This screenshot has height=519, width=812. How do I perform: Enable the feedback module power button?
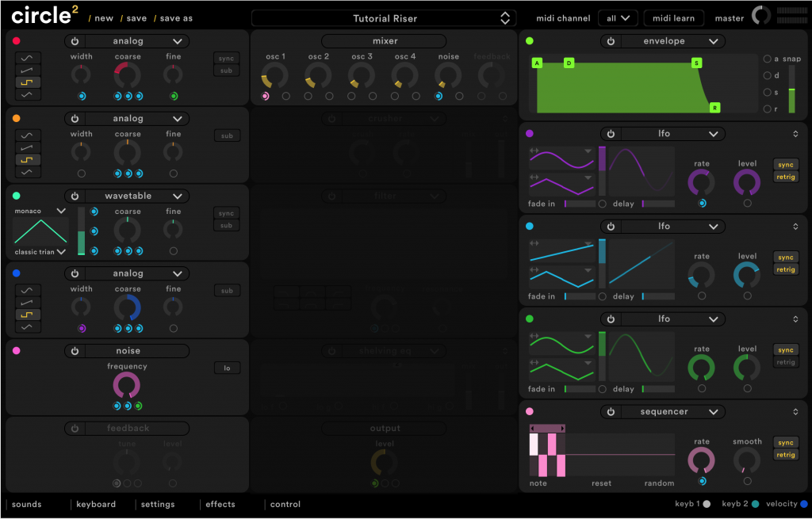(x=75, y=429)
